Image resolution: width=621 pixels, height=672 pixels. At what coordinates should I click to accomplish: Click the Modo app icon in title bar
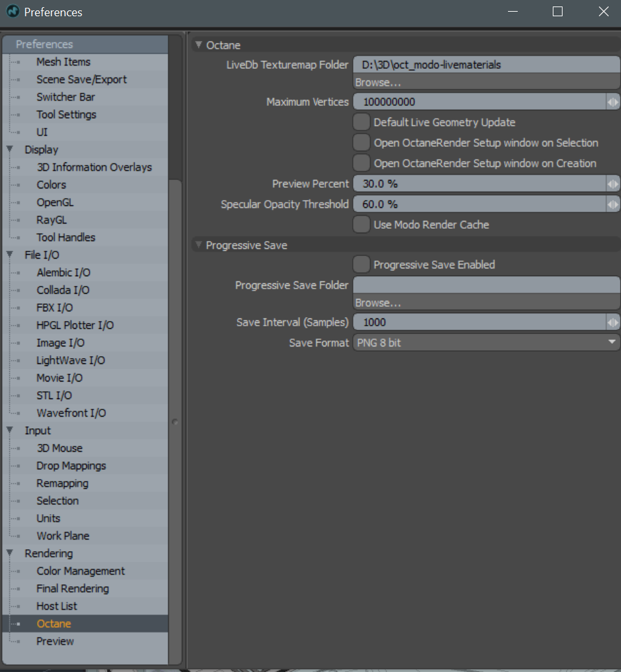(13, 12)
